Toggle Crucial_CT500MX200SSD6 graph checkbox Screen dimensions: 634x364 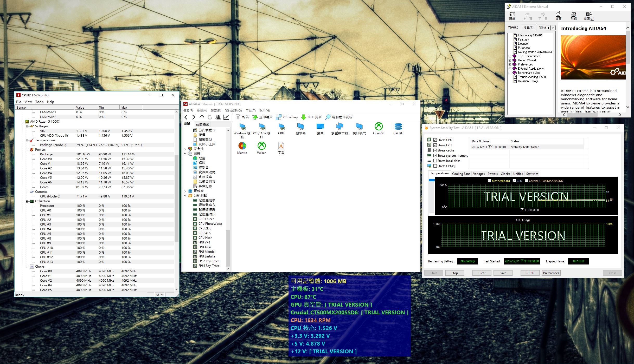pos(526,181)
